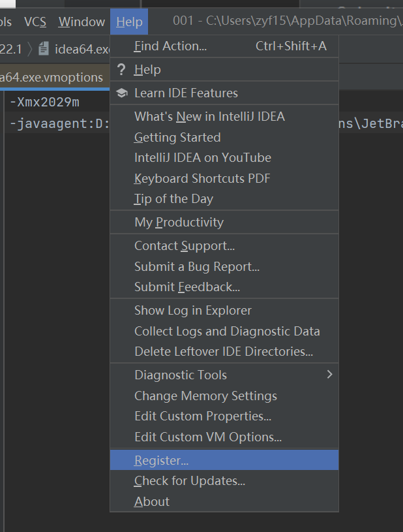
Task: Click the idea64.exe file icon in breadcrumb
Action: point(44,48)
